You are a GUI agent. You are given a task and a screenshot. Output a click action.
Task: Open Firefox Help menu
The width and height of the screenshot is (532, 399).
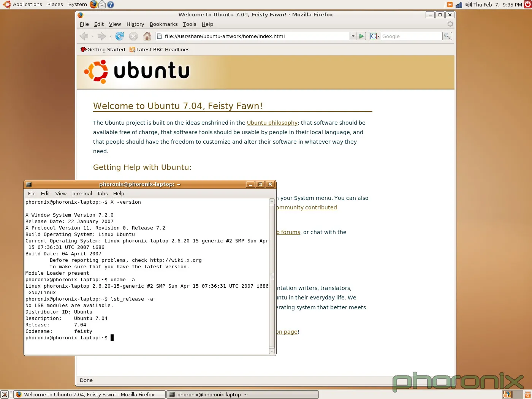tap(207, 24)
